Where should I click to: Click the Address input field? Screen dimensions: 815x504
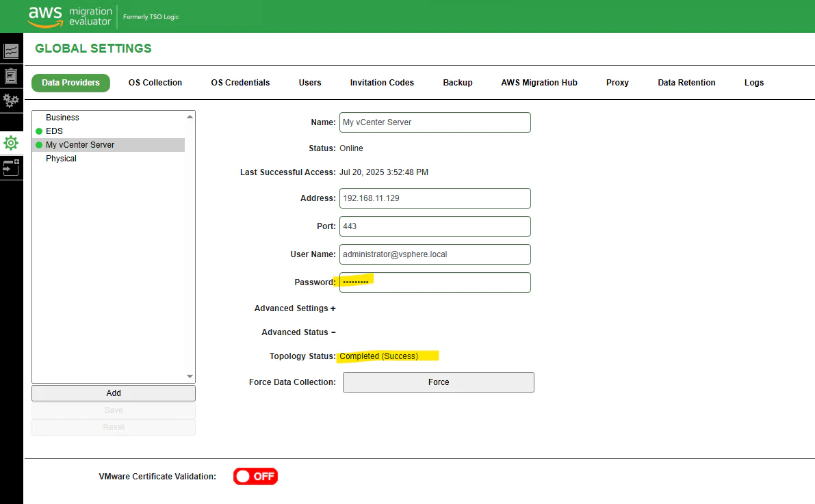click(435, 198)
